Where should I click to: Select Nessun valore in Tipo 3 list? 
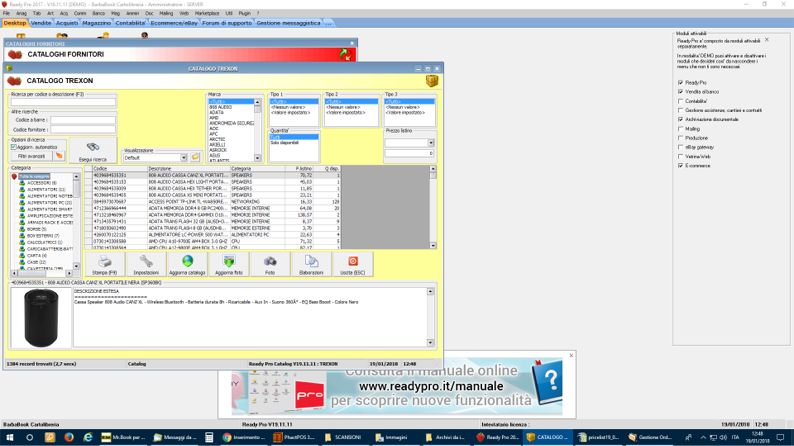pos(402,107)
